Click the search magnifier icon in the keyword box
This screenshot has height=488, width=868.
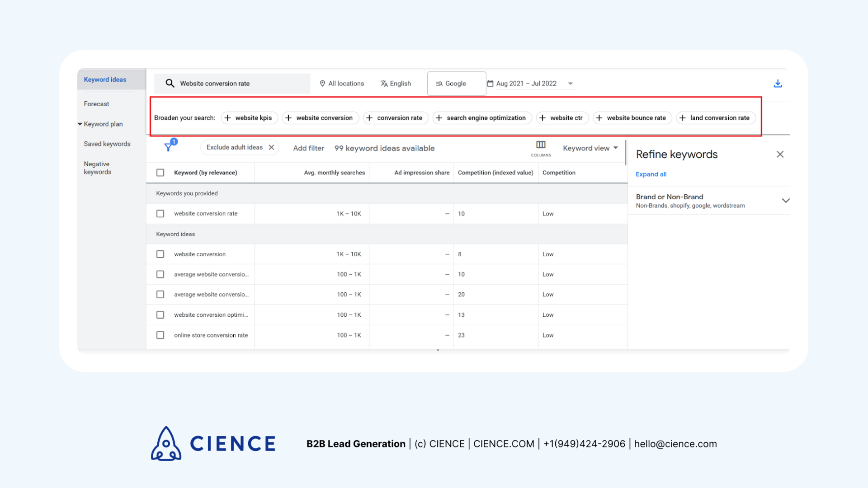(x=170, y=83)
